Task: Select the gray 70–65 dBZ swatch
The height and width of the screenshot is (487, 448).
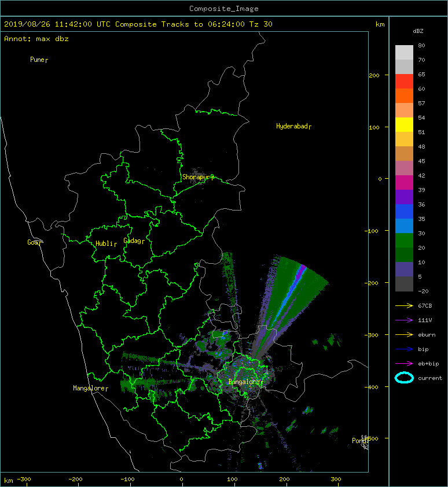Action: click(404, 67)
